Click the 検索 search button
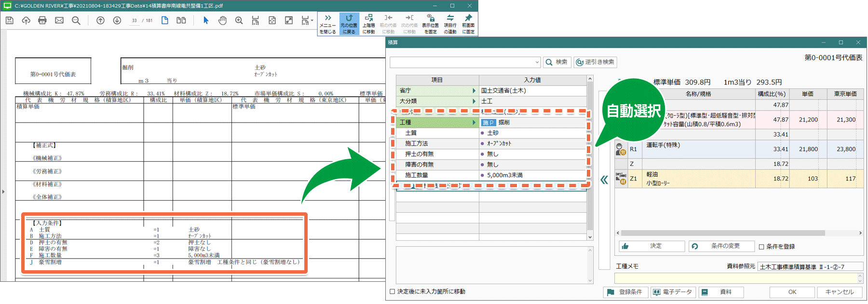 point(557,62)
